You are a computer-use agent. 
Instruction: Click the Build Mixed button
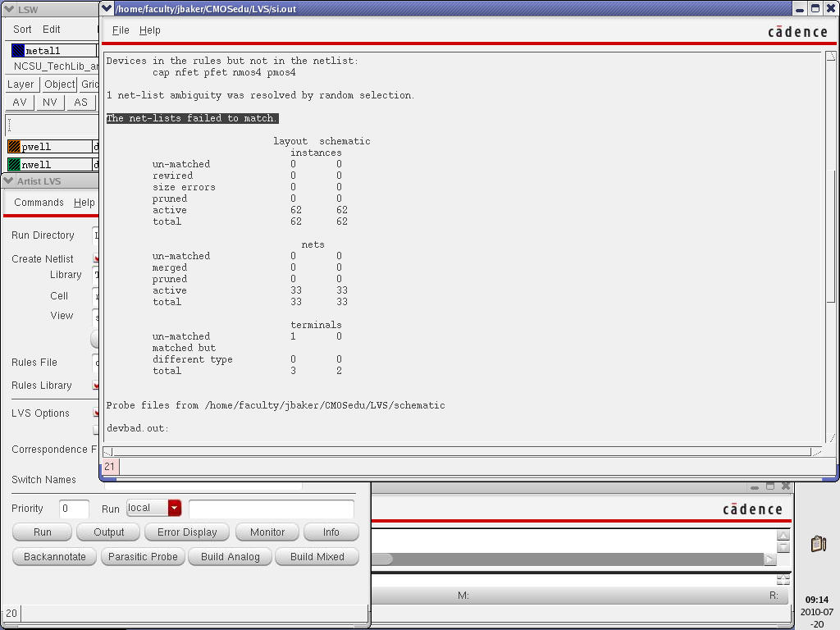click(x=317, y=557)
